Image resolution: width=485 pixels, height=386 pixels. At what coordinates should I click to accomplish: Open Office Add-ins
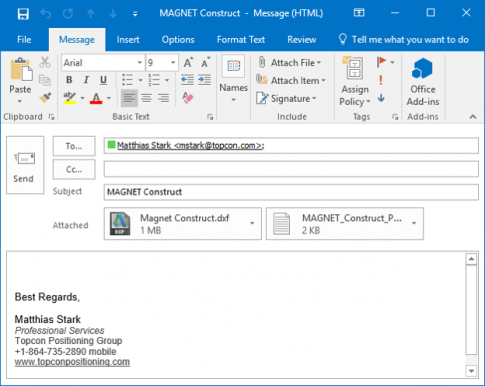click(x=423, y=81)
